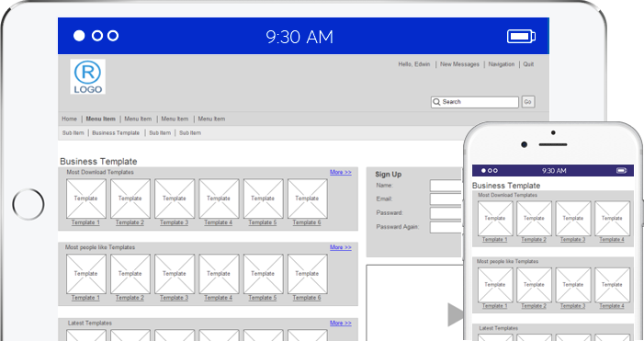Click Template 3 link in phone Most people like
644x341 pixels.
pyautogui.click(x=573, y=306)
